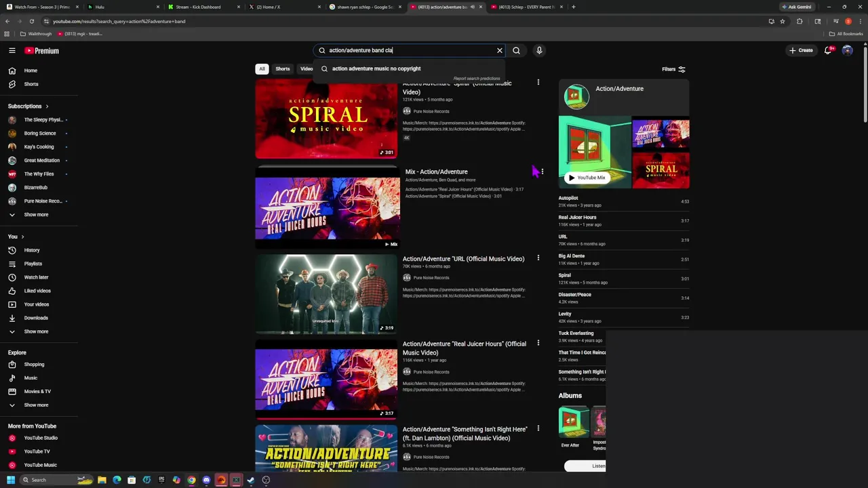Screen dimensions: 868x488
Task: Select the 'Video' filter chip
Action: [306, 68]
